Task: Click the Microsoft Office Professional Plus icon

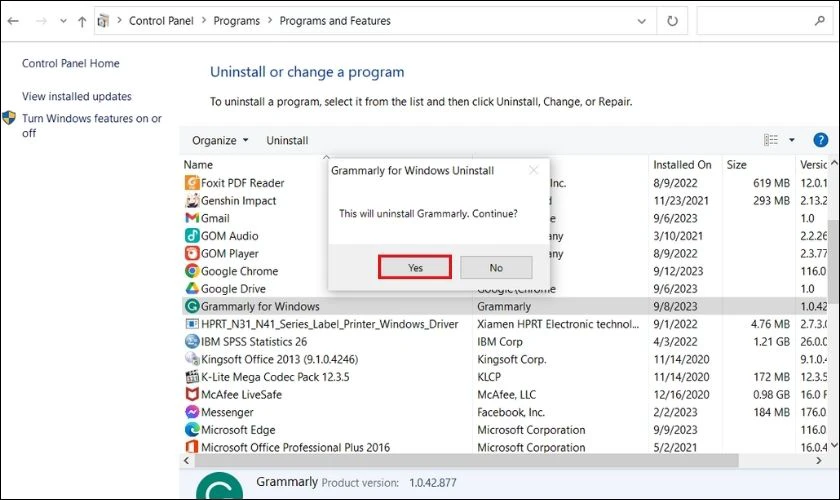Action: coord(192,447)
